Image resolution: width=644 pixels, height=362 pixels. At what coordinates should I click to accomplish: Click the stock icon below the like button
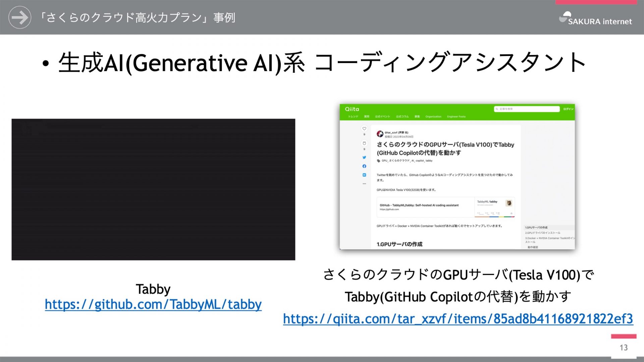(364, 143)
